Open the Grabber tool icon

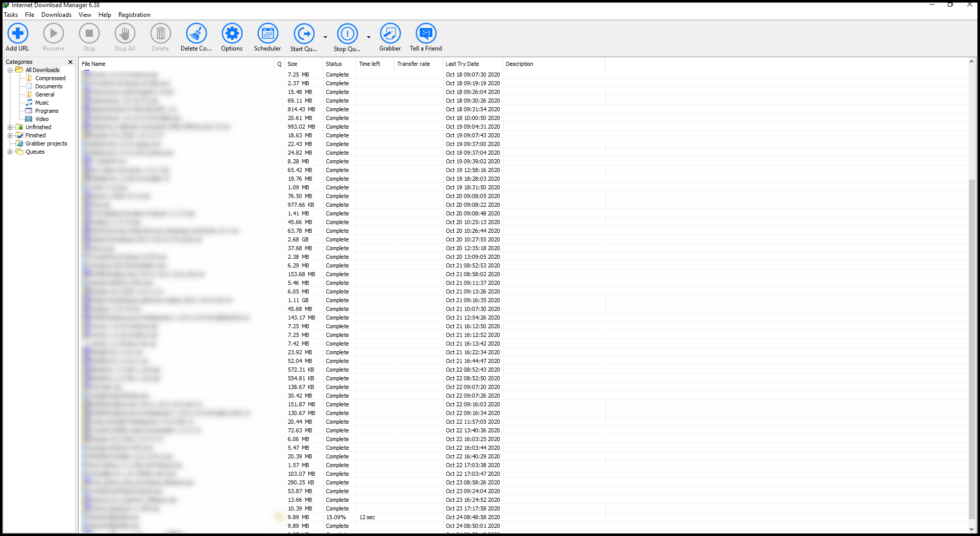[390, 34]
